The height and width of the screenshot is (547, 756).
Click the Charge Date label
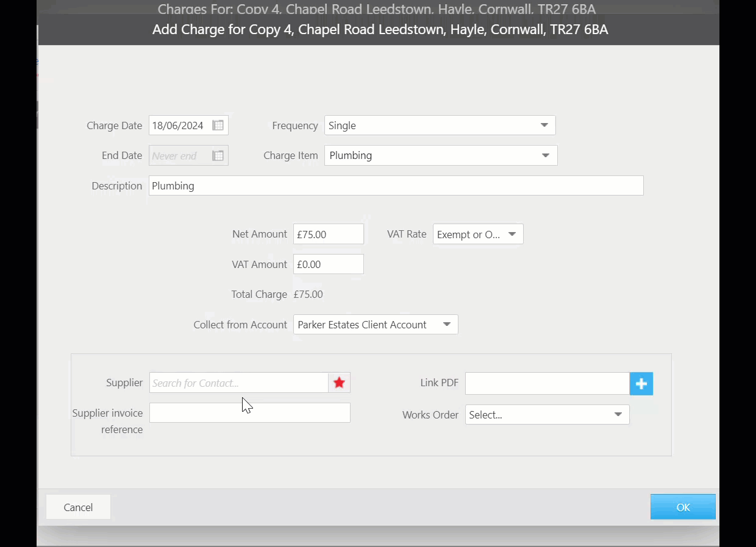tap(114, 125)
